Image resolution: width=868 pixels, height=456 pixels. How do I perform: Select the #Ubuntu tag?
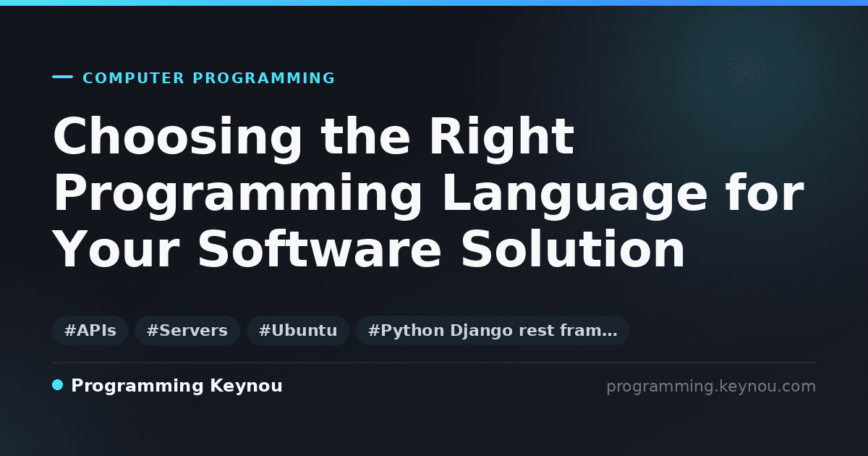[298, 331]
